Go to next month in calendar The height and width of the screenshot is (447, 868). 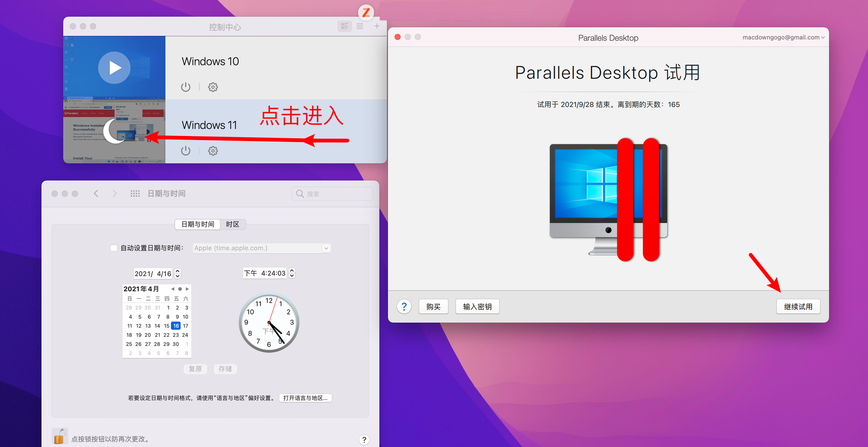coord(187,288)
